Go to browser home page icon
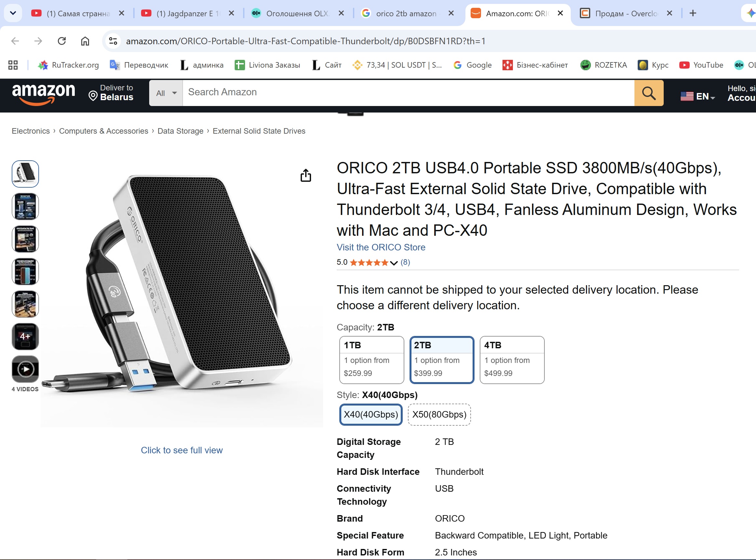The image size is (756, 560). (x=85, y=41)
